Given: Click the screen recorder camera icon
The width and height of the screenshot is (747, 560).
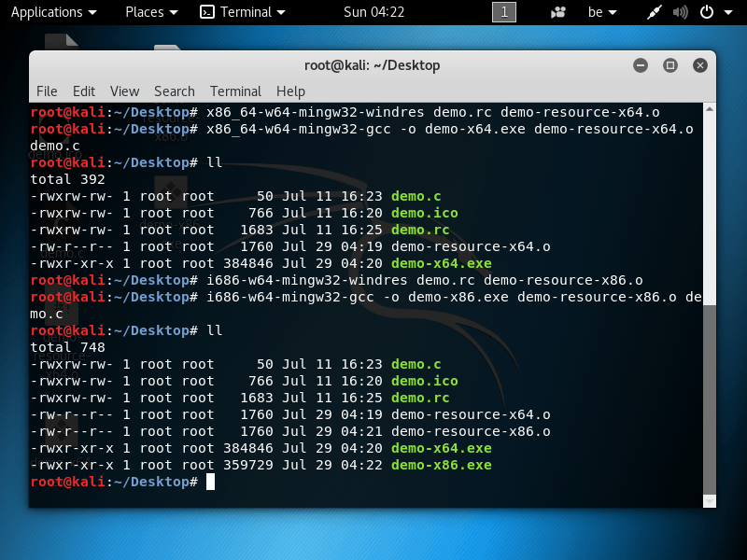Looking at the screenshot, I should (558, 12).
